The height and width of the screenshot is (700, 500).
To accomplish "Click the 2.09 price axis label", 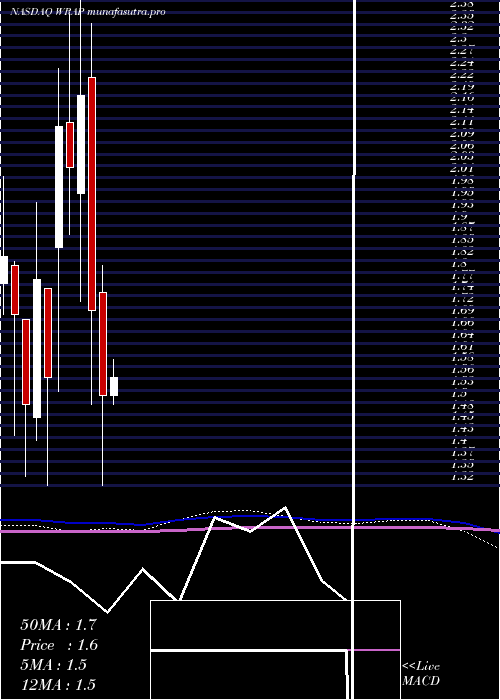I will click(x=462, y=133).
